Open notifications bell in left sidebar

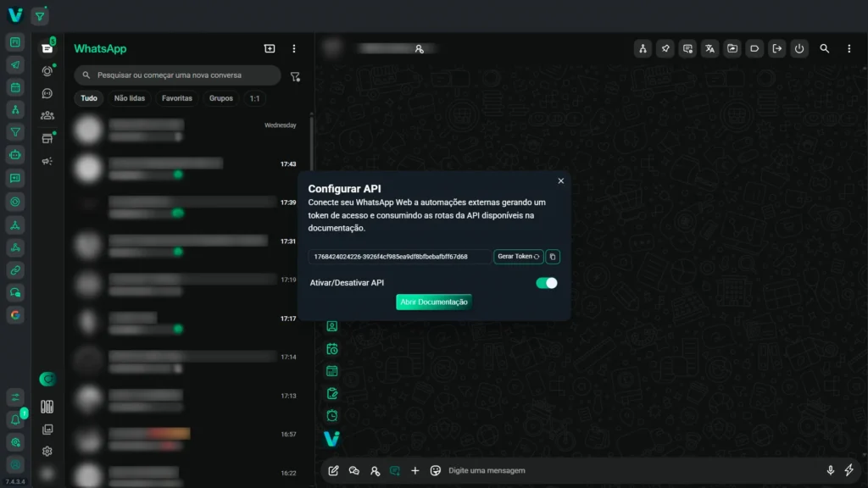click(15, 420)
